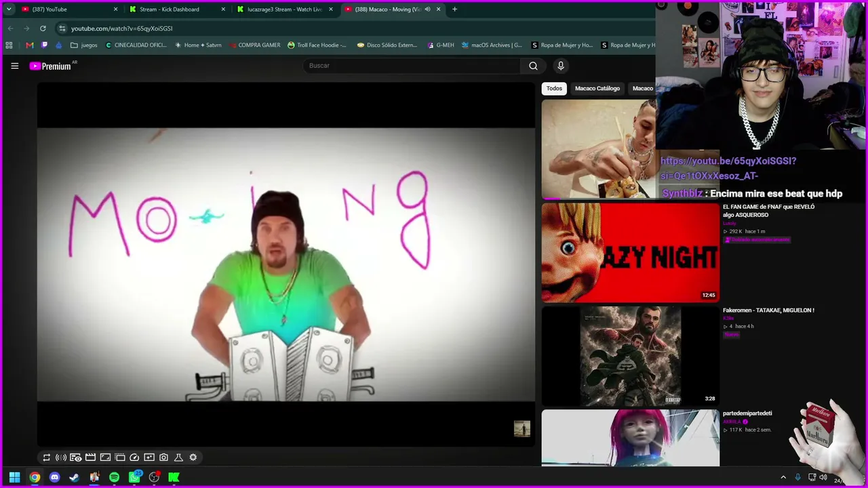Open the Troll Face Hoodie bookmark
This screenshot has height=488, width=868.
(x=317, y=45)
